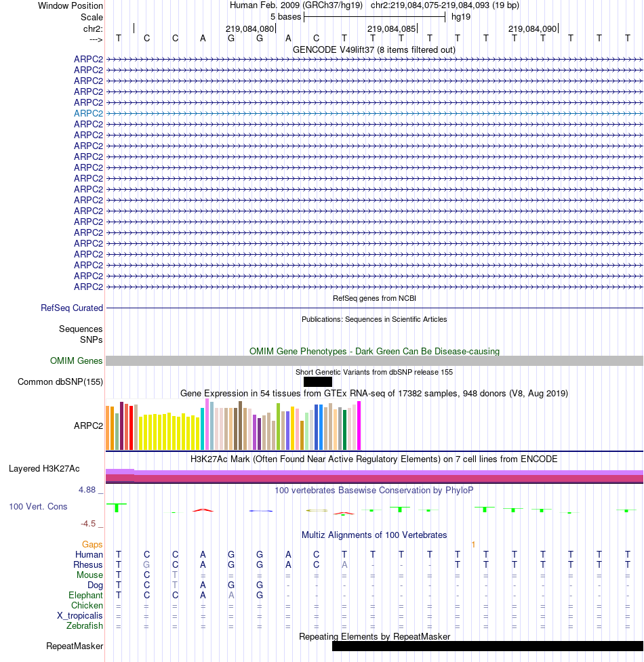Click the chr2:219,084,075-219,084,093 position text

[445, 5]
